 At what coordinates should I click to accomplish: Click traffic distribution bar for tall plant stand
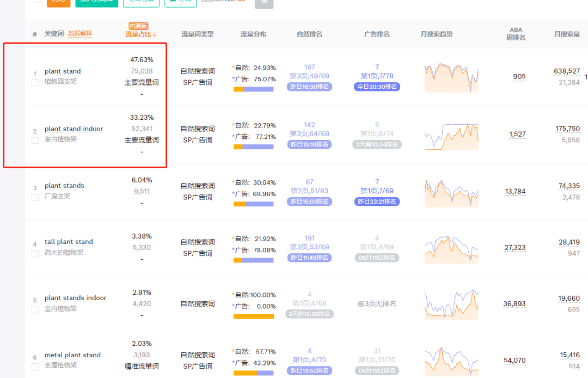point(254,260)
